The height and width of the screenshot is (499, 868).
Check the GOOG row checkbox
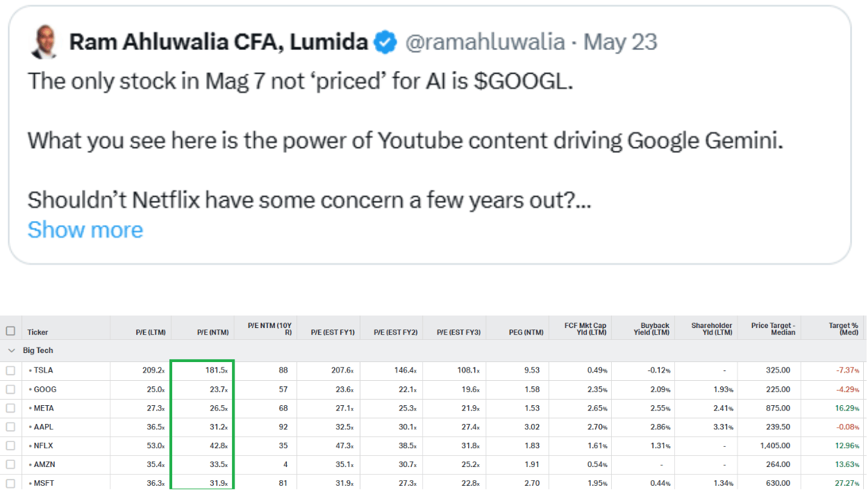pyautogui.click(x=10, y=389)
